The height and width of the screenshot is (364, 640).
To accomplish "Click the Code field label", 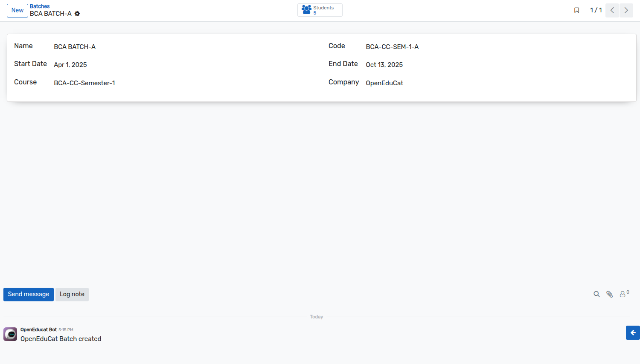I will [x=337, y=46].
